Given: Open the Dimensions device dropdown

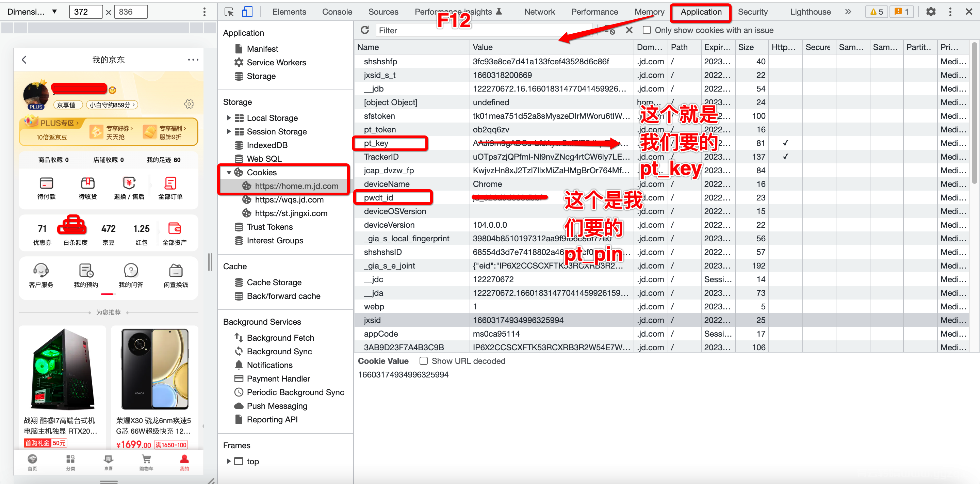Looking at the screenshot, I should [x=32, y=12].
